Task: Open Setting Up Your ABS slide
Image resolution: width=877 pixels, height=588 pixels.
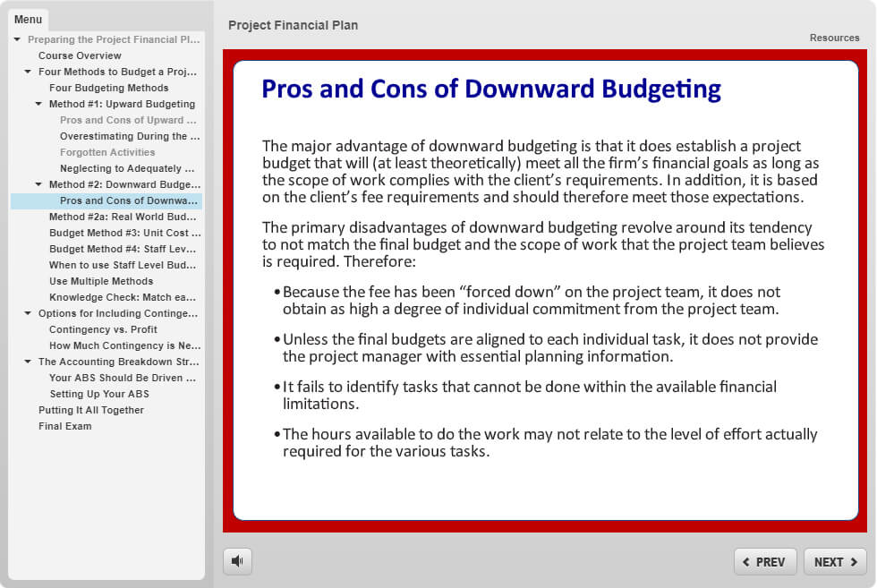Action: (x=99, y=395)
